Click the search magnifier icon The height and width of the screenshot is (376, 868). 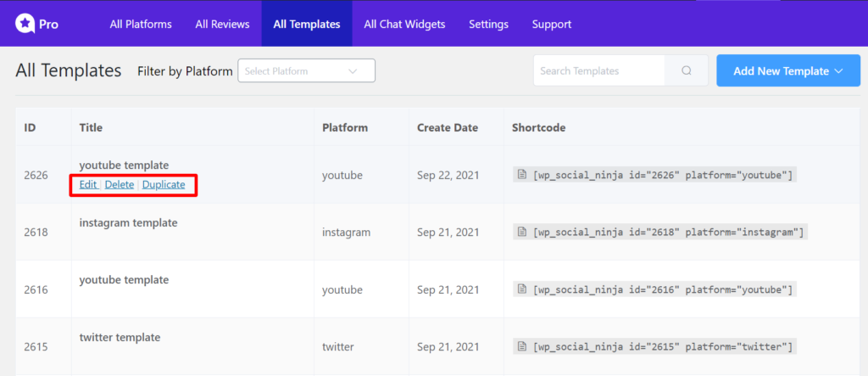pyautogui.click(x=687, y=70)
